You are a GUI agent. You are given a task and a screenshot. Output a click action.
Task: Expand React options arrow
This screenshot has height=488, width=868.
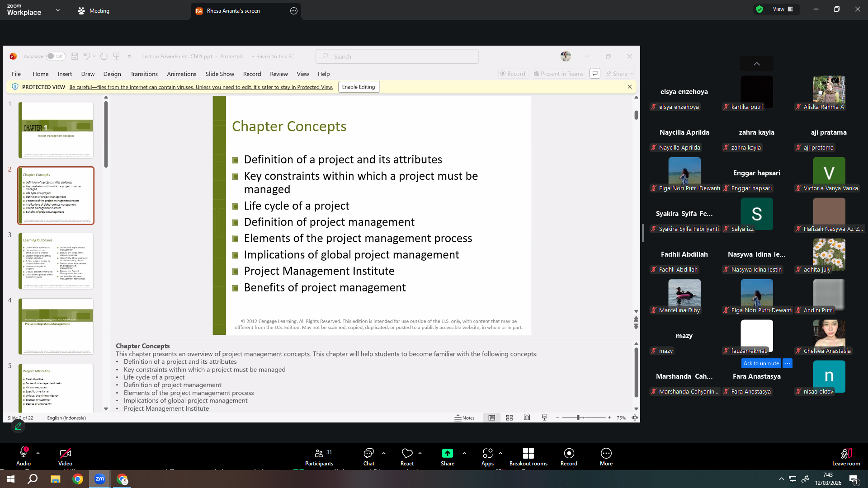(x=420, y=453)
